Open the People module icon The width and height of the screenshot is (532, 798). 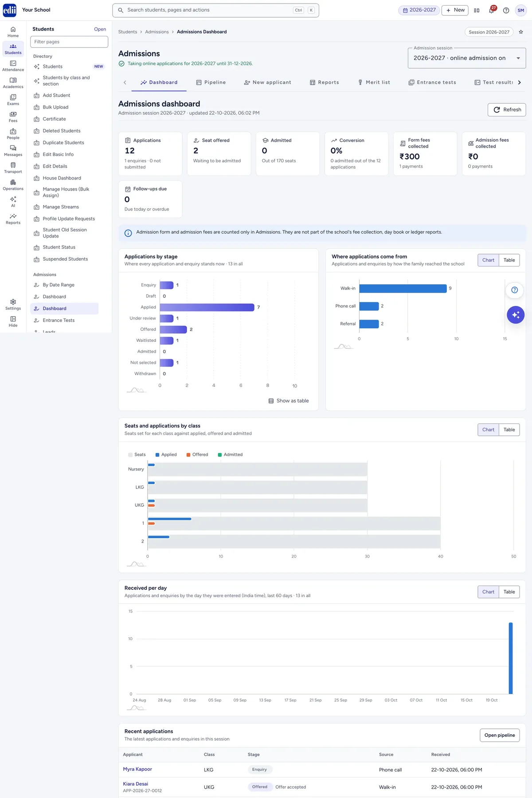(13, 134)
